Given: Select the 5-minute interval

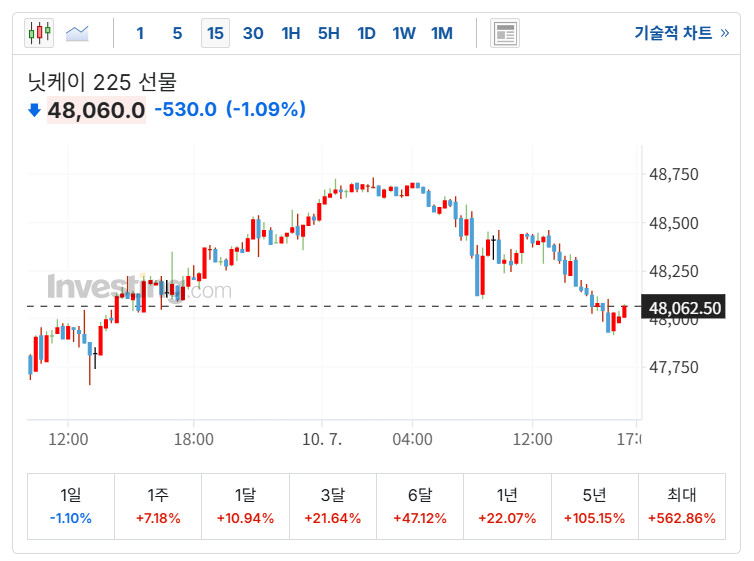Looking at the screenshot, I should 177,33.
